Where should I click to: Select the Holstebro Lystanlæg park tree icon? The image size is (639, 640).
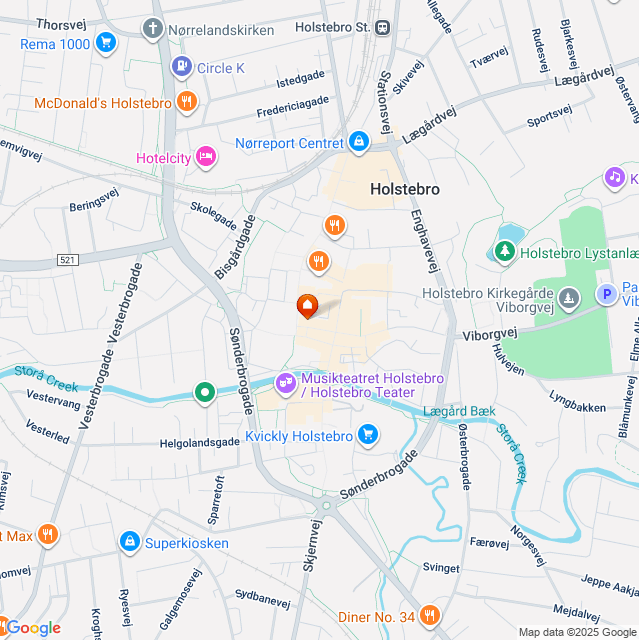click(505, 251)
